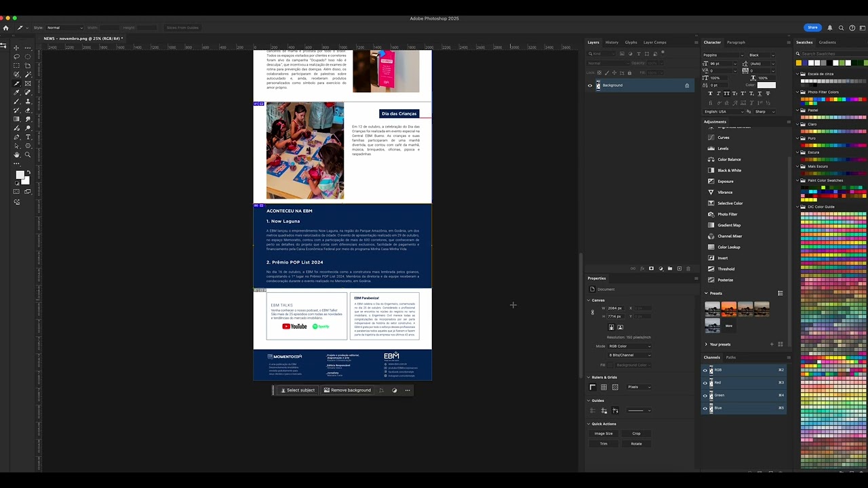Open the search magnifier in top bar

tap(841, 28)
